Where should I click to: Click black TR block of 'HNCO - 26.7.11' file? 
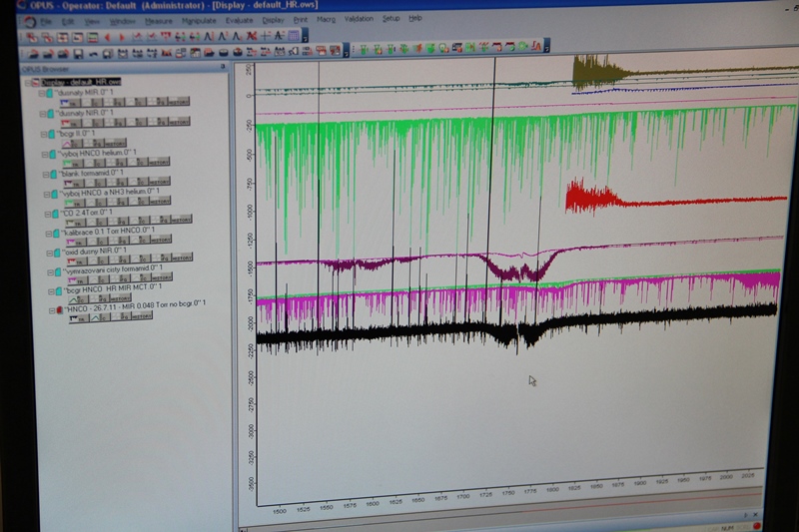(80, 318)
